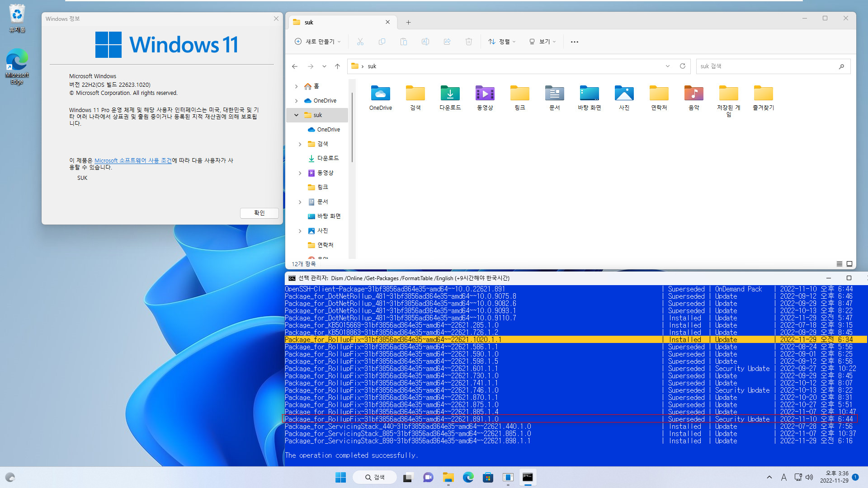
Task: Click the Cut icon in Explorer toolbar
Action: click(360, 42)
